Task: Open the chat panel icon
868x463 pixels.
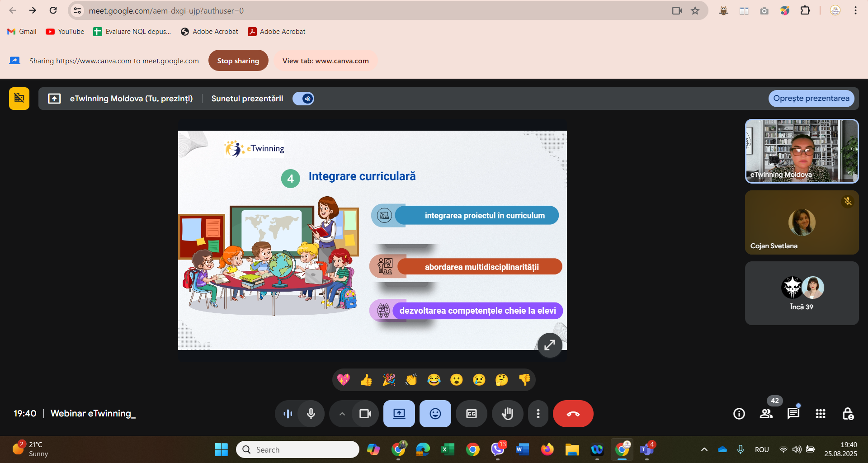Action: (x=793, y=414)
